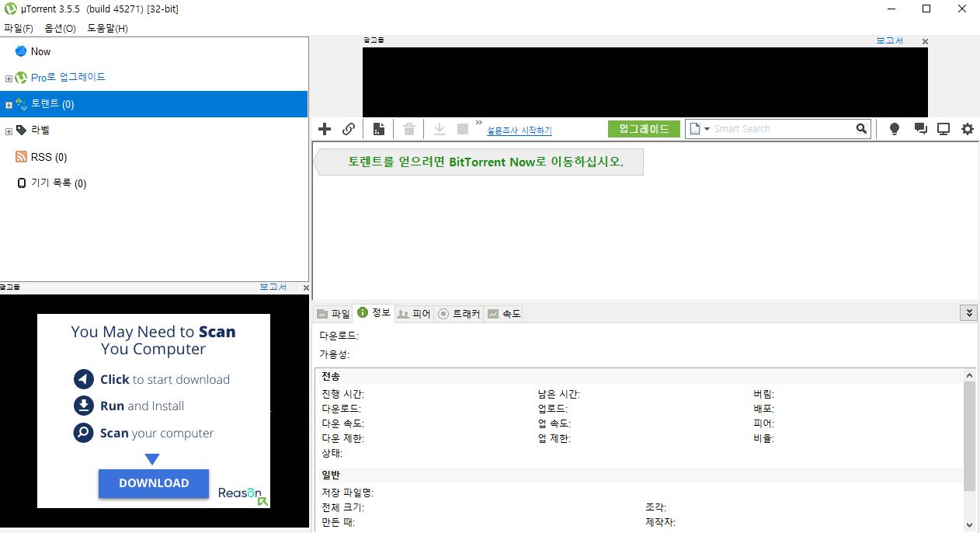Open the lightbulb tips icon
The width and height of the screenshot is (980, 533).
click(x=895, y=129)
